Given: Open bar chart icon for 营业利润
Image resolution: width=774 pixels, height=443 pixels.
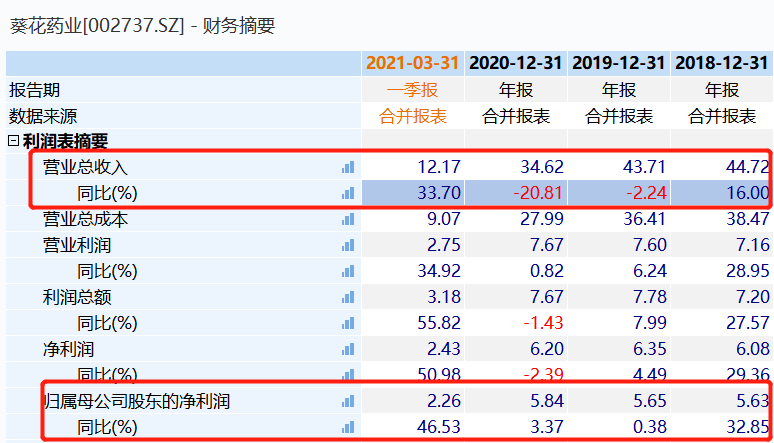Looking at the screenshot, I should pyautogui.click(x=348, y=245).
